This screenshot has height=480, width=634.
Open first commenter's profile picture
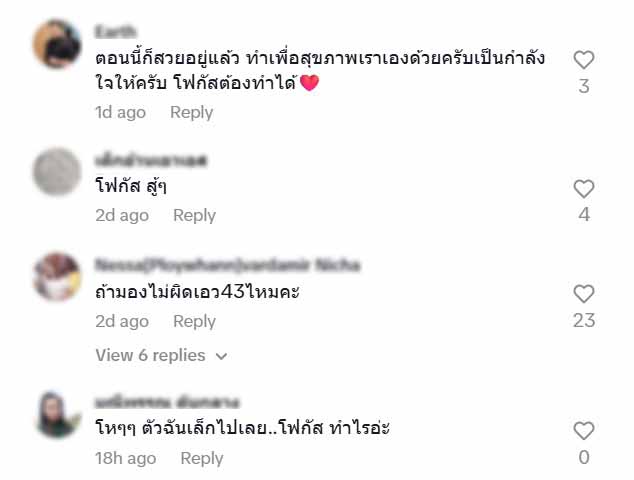pyautogui.click(x=57, y=44)
